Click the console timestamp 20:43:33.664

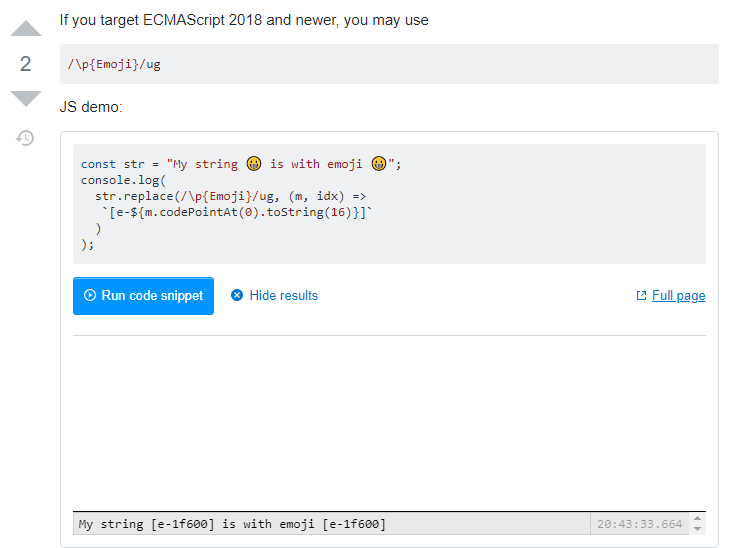click(639, 524)
